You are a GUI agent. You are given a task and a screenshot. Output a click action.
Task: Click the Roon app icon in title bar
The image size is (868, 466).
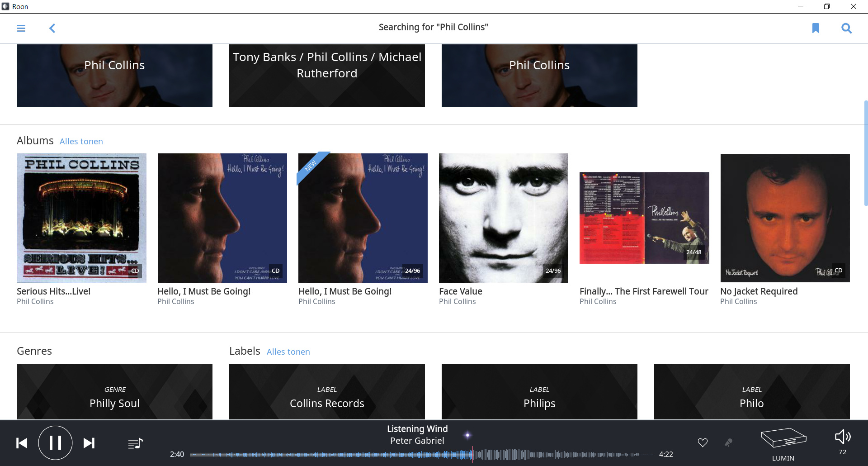pos(5,6)
